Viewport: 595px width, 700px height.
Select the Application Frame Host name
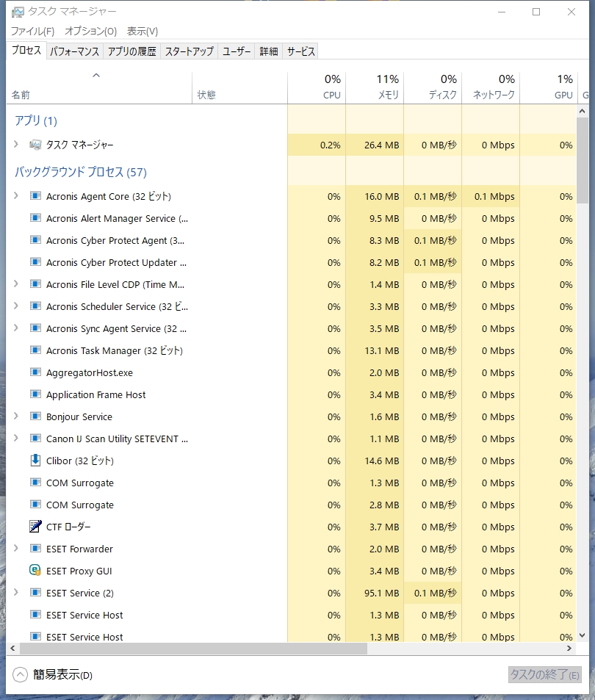pos(95,394)
